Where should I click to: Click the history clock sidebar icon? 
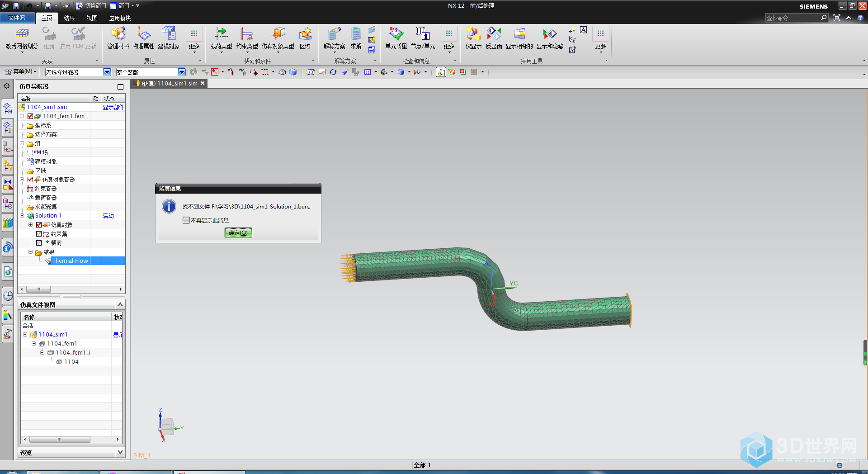8,296
